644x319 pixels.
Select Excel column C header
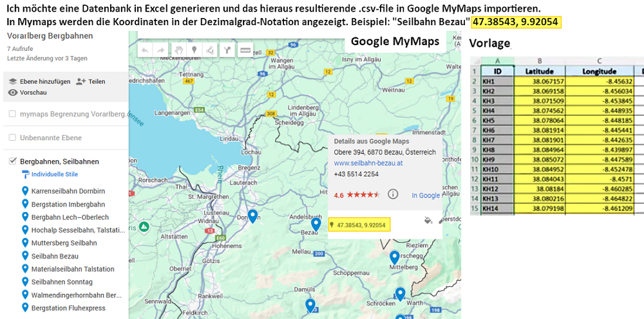(599, 61)
